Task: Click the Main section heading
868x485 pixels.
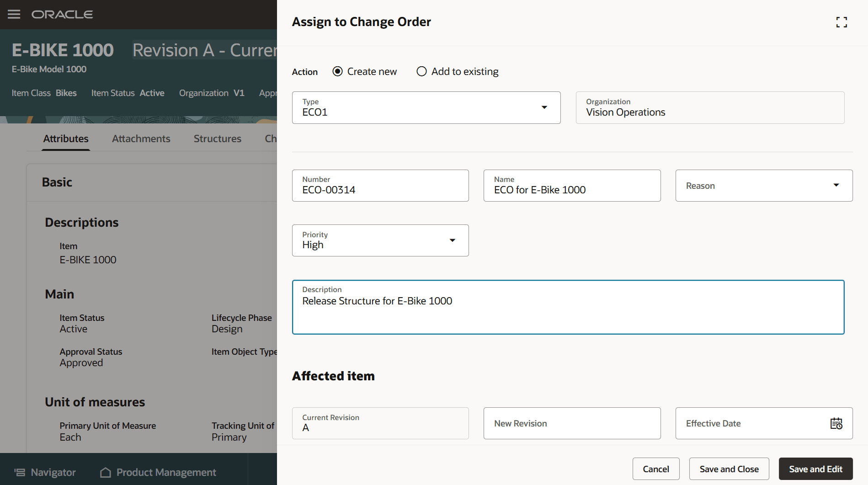Action: point(59,294)
